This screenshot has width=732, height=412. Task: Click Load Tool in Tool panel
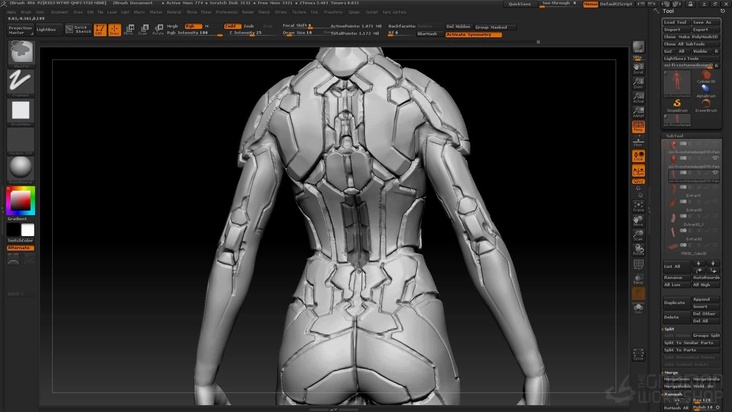coord(676,22)
